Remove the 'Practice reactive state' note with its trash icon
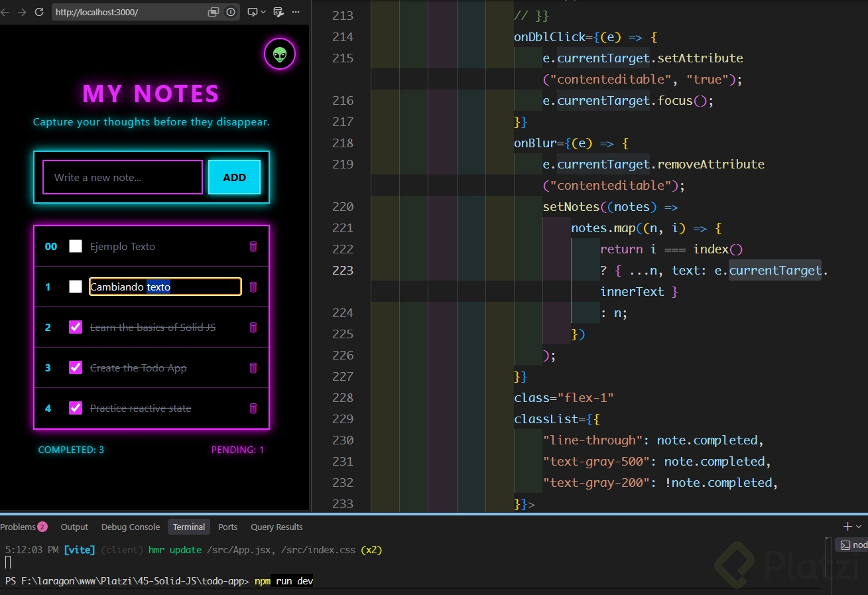The width and height of the screenshot is (868, 595). click(x=253, y=409)
